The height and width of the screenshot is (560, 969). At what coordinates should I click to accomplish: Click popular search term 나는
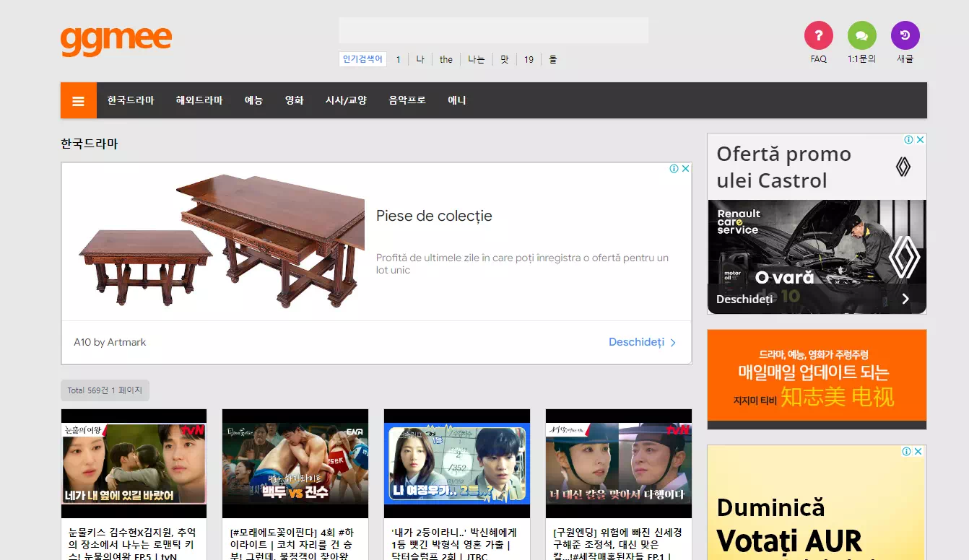click(x=477, y=59)
